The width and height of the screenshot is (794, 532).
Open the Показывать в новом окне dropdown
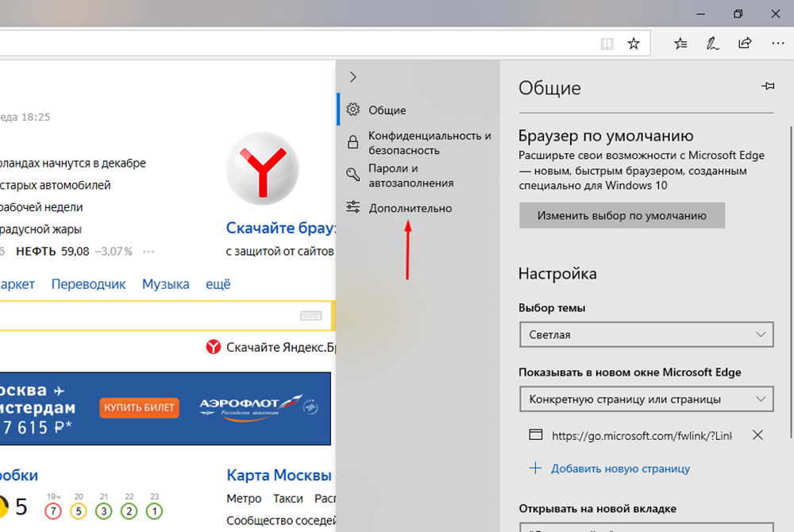click(646, 398)
